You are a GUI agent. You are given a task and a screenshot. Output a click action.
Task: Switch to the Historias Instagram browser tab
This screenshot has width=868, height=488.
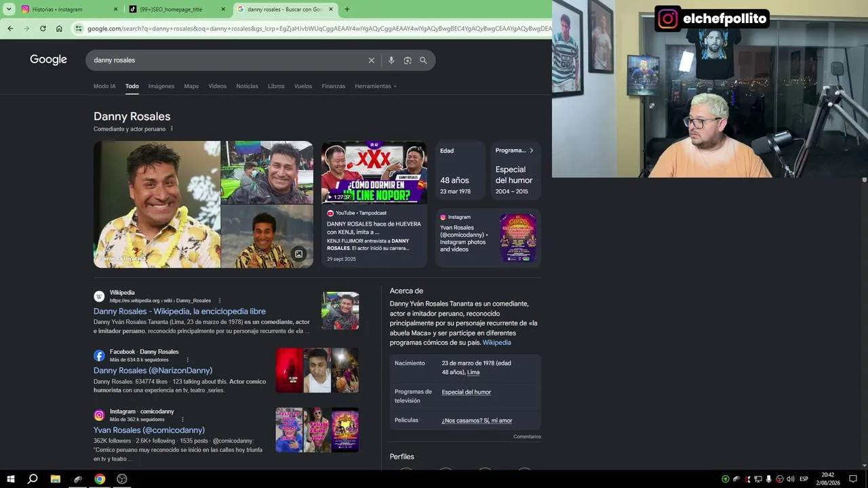[x=69, y=9]
